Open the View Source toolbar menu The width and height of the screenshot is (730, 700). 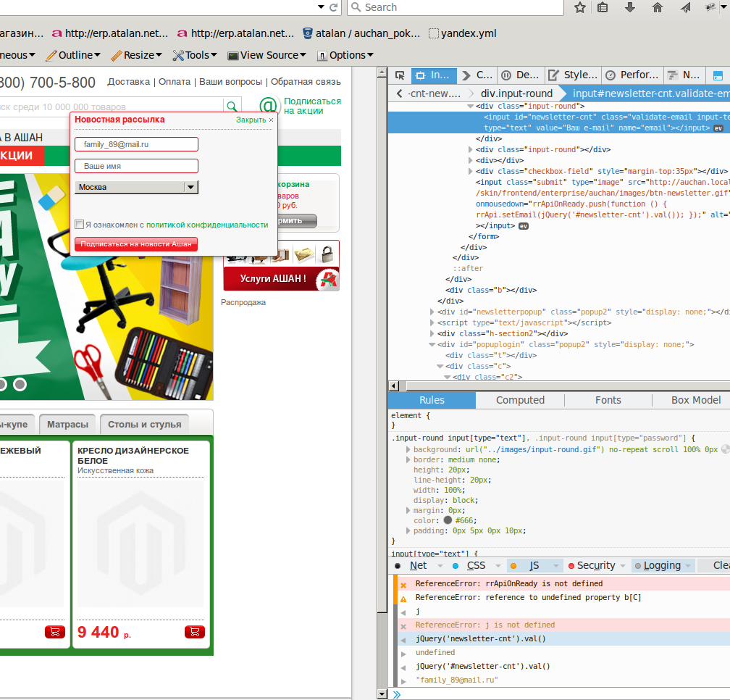267,55
